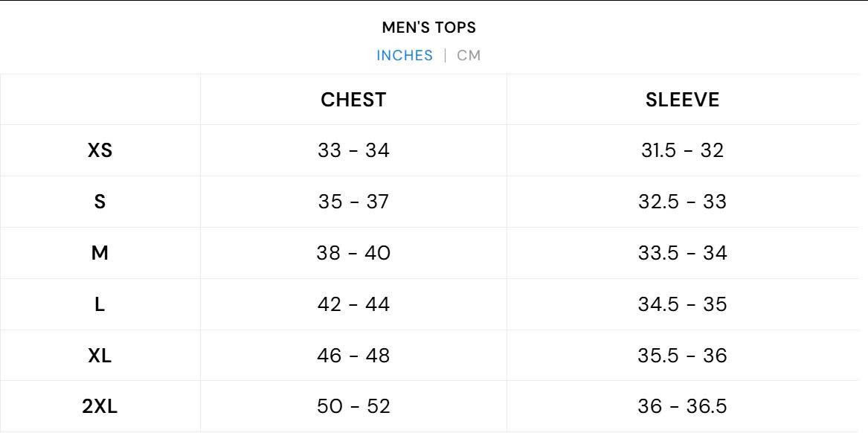Click chest measurement 50 - 52

coord(353,406)
